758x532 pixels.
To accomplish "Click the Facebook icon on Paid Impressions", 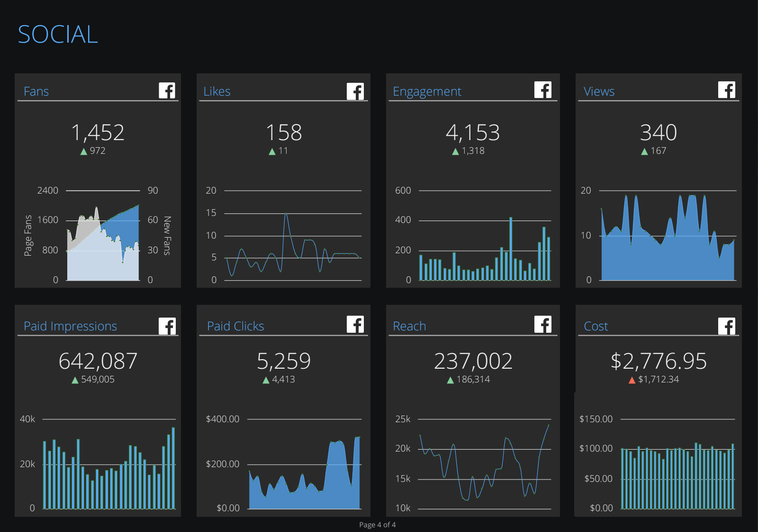I will tap(167, 325).
